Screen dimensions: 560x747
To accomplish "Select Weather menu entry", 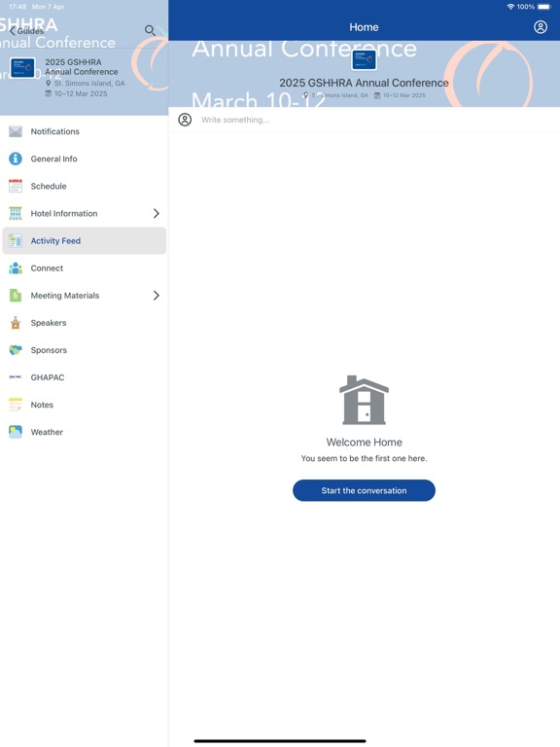I will pyautogui.click(x=85, y=432).
